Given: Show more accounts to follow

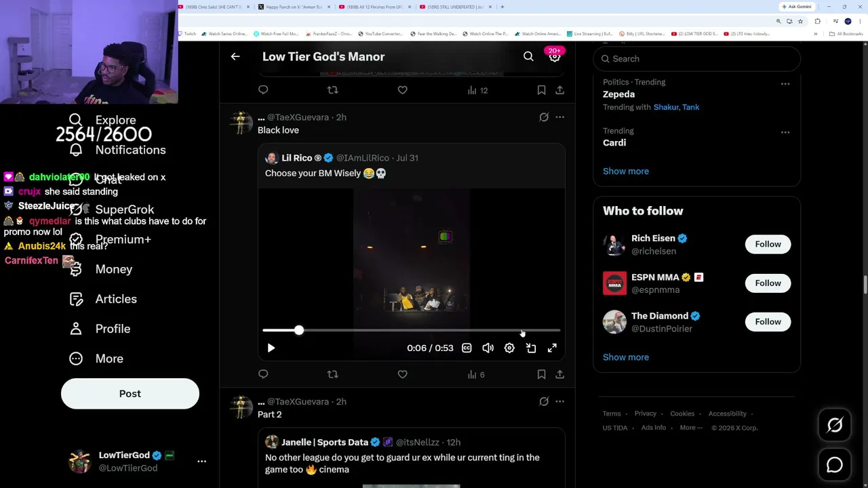Looking at the screenshot, I should point(626,357).
